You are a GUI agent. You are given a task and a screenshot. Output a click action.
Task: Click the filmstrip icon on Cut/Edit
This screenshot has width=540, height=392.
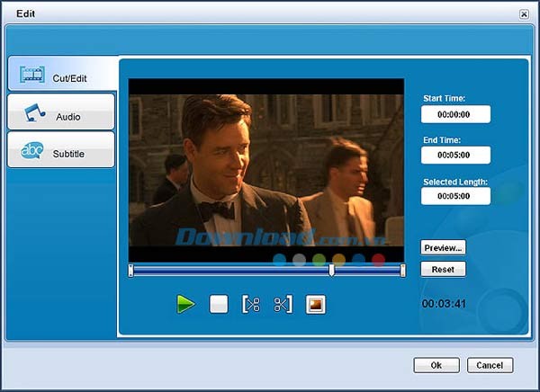(x=32, y=75)
